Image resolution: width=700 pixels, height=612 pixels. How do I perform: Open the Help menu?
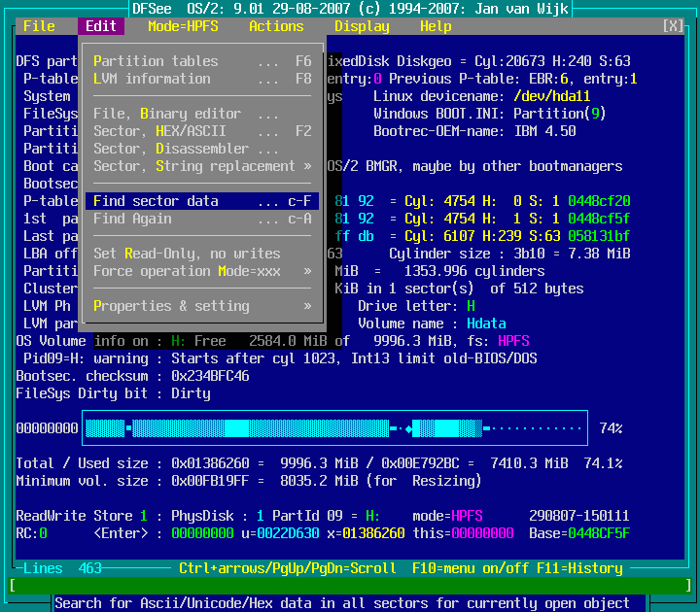click(x=436, y=26)
